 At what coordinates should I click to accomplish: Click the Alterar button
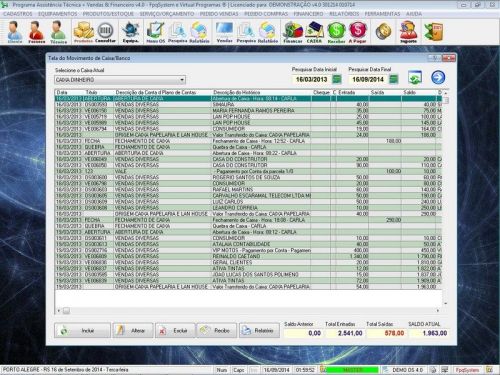(133, 330)
